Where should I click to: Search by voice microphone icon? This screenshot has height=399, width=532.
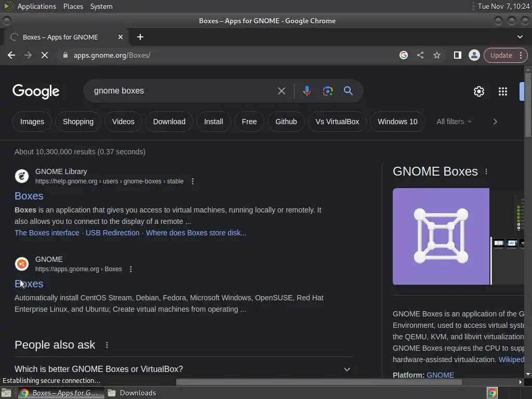point(307,91)
